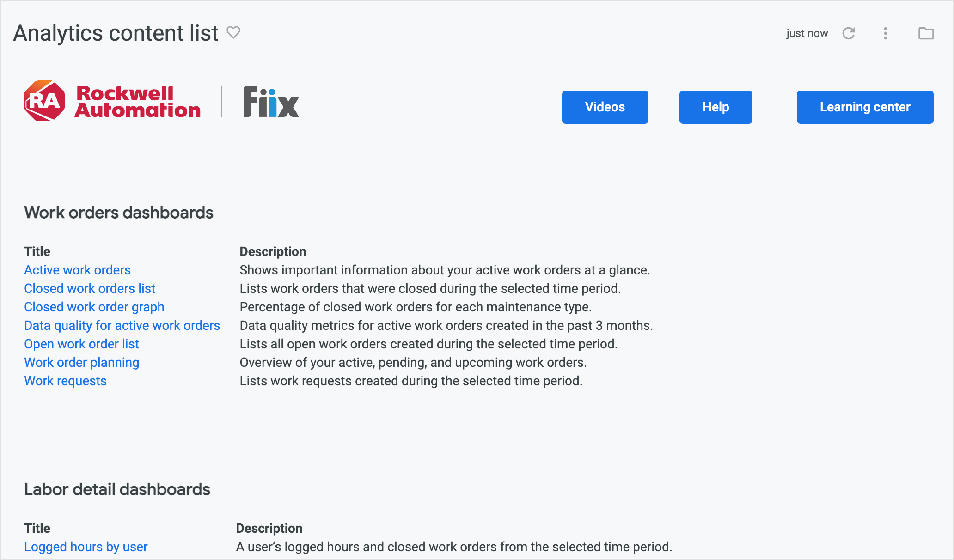Open the Closed work order graph link
Viewport: 954px width, 560px height.
click(94, 307)
